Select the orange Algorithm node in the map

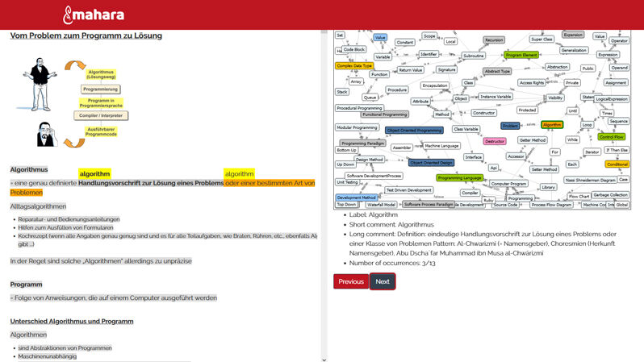(552, 125)
